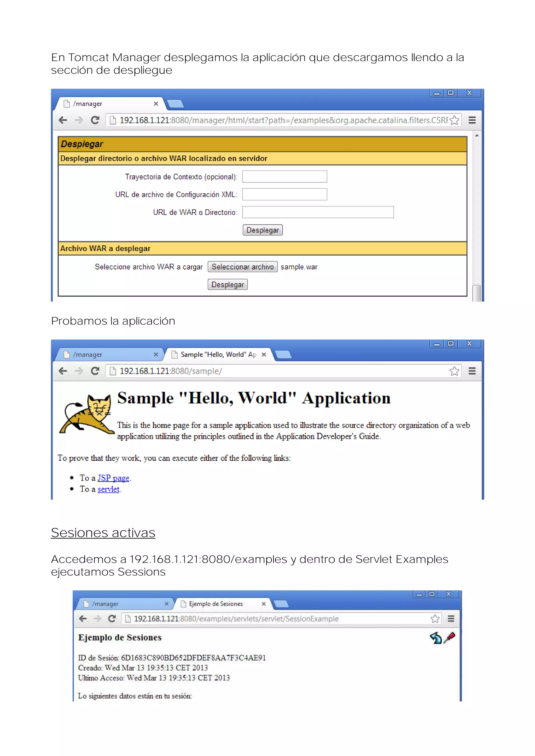Click the return arrow icon on sessions page
The width and height of the screenshot is (535, 756).
point(435,638)
